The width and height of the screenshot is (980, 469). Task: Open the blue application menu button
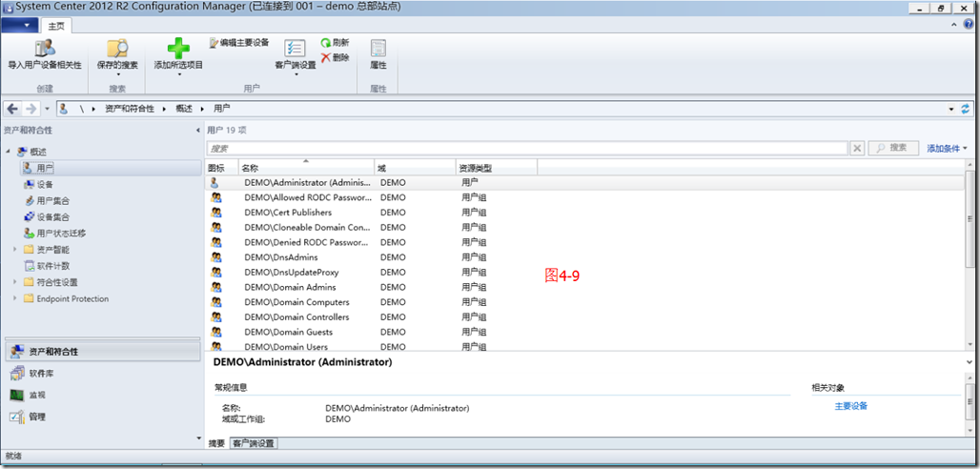21,25
